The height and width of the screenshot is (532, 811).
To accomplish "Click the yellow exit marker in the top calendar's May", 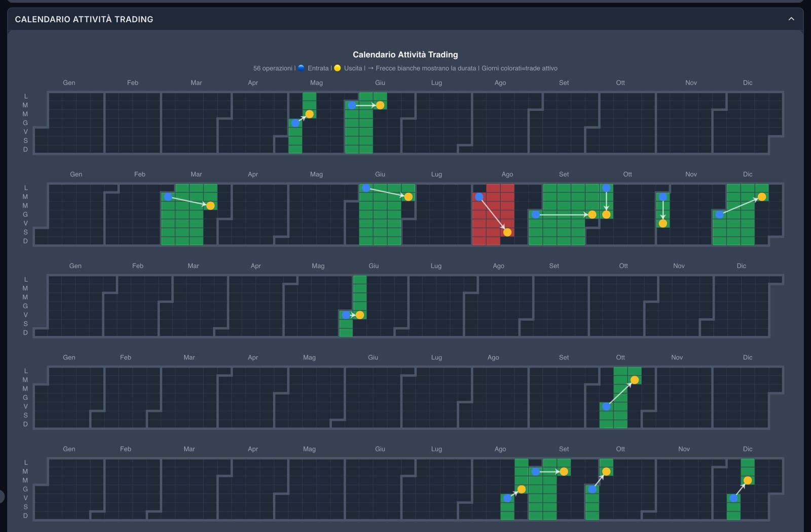I will tap(310, 114).
